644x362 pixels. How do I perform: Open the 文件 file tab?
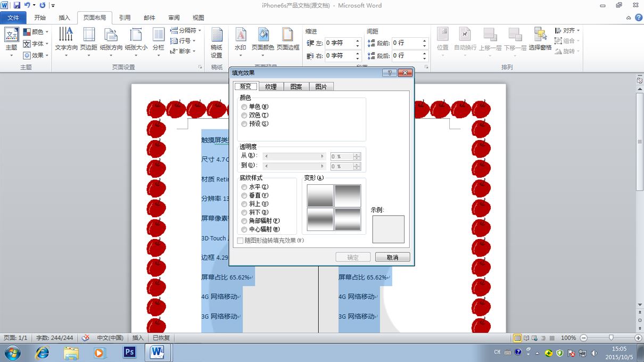(x=13, y=18)
